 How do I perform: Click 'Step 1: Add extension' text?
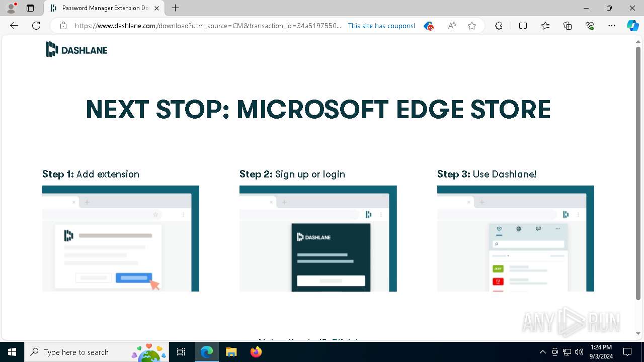pyautogui.click(x=91, y=174)
